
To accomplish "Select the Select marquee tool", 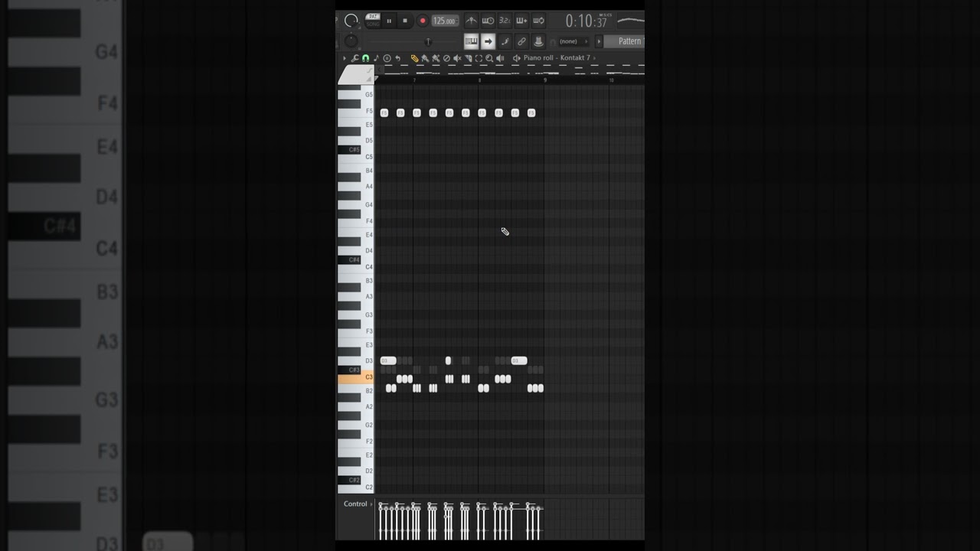I will (479, 58).
